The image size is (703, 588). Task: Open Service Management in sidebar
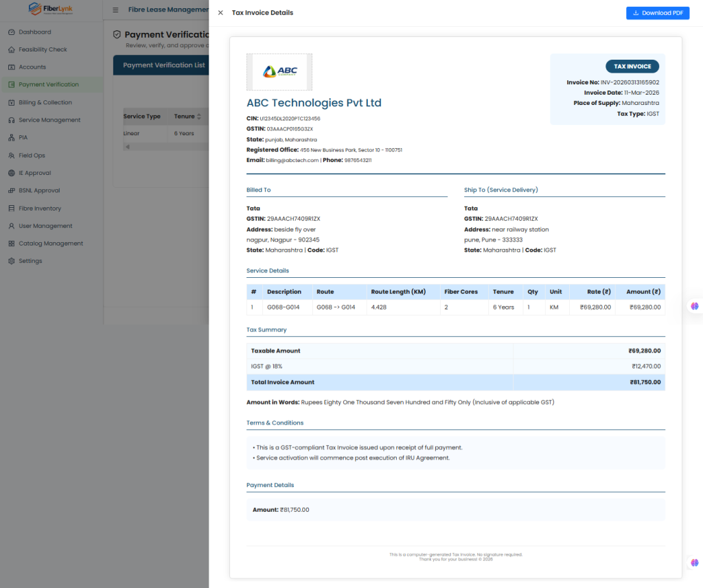pyautogui.click(x=49, y=120)
